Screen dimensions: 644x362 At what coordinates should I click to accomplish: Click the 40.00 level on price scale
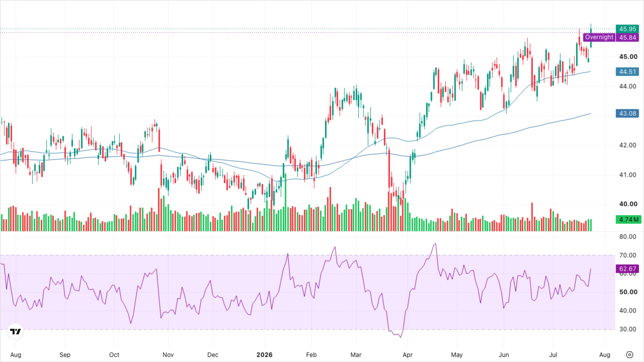(x=628, y=204)
